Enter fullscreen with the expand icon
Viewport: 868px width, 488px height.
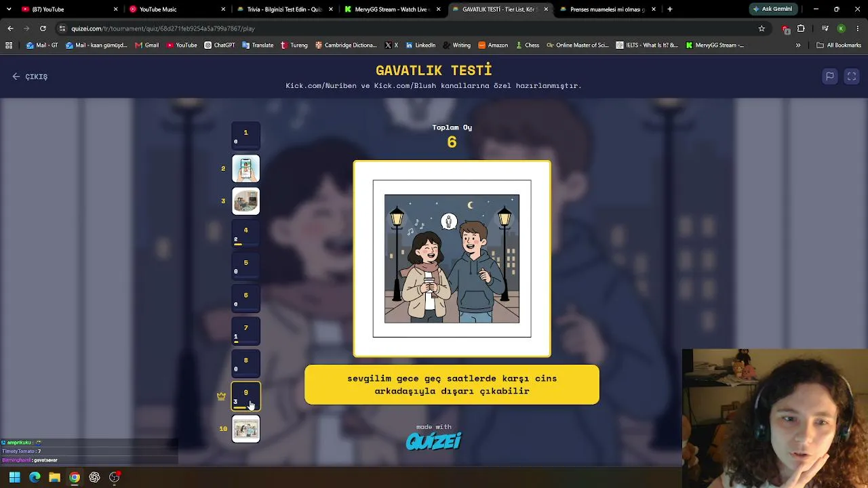[852, 77]
